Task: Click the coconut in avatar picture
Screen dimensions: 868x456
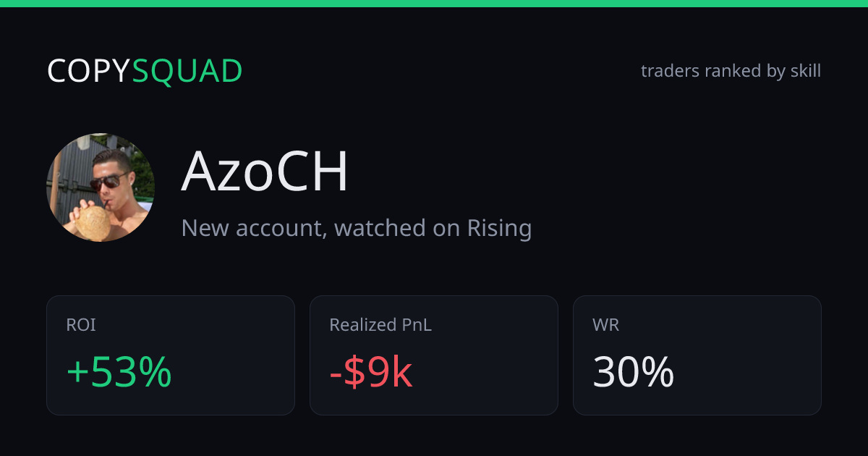Action: click(92, 221)
